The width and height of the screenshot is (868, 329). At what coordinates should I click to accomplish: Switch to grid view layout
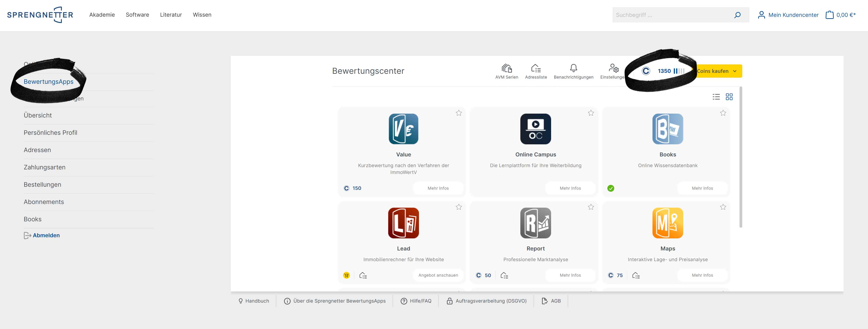tap(729, 97)
